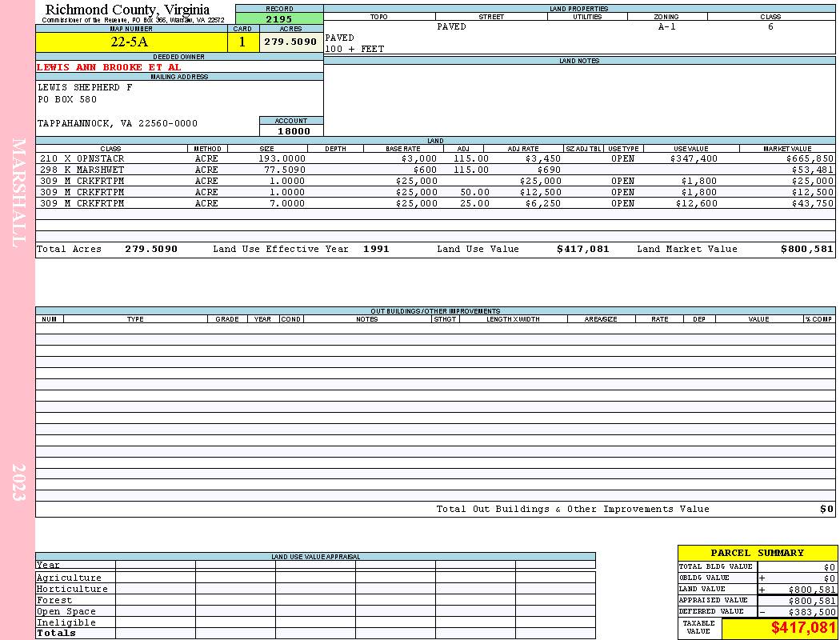This screenshot has width=840, height=640.
Task: Click land class value 6
Action: coord(770,26)
